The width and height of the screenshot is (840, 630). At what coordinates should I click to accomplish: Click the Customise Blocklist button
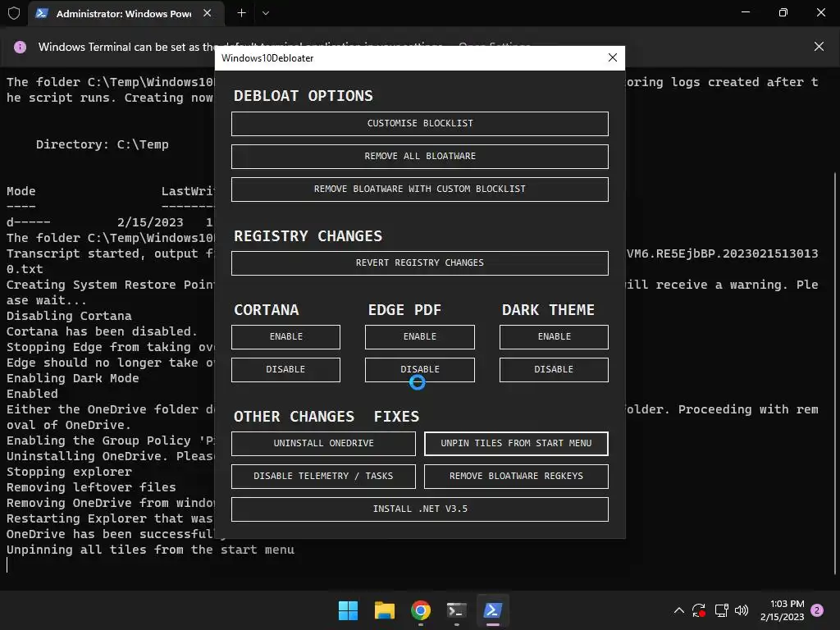point(419,124)
